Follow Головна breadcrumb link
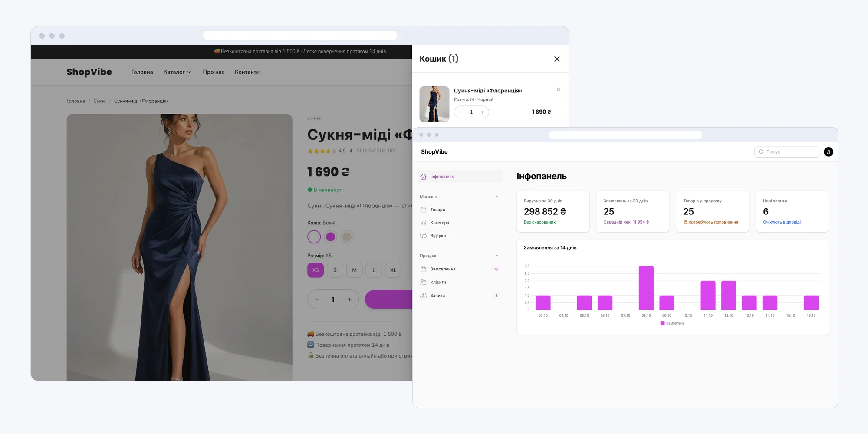This screenshot has width=868, height=434. pyautogui.click(x=76, y=101)
